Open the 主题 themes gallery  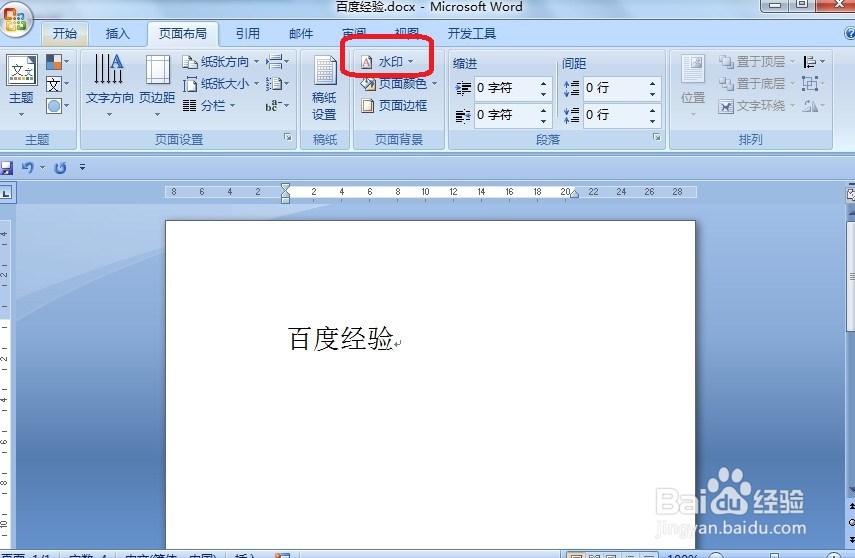[22, 86]
